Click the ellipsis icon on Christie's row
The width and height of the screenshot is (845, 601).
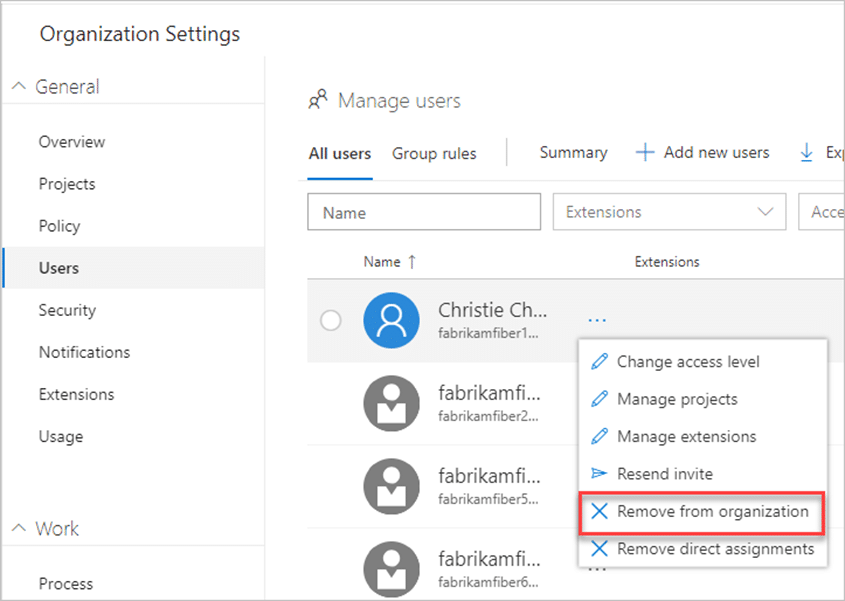(x=597, y=320)
